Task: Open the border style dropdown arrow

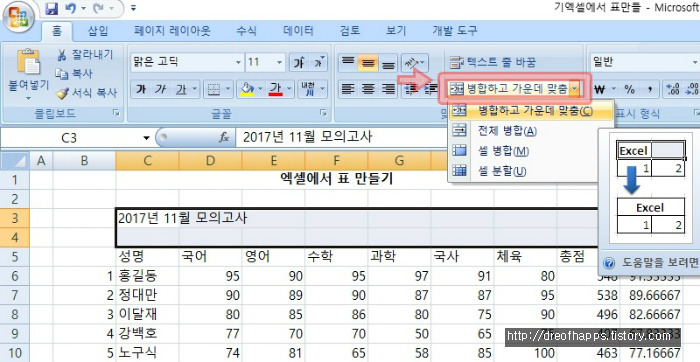Action: [x=229, y=89]
